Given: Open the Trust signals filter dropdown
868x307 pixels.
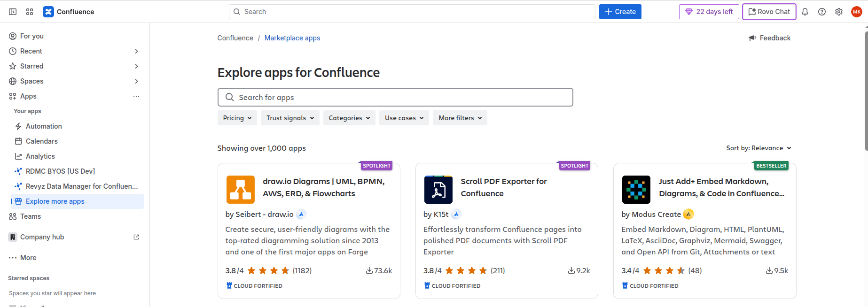Looking at the screenshot, I should (x=290, y=118).
